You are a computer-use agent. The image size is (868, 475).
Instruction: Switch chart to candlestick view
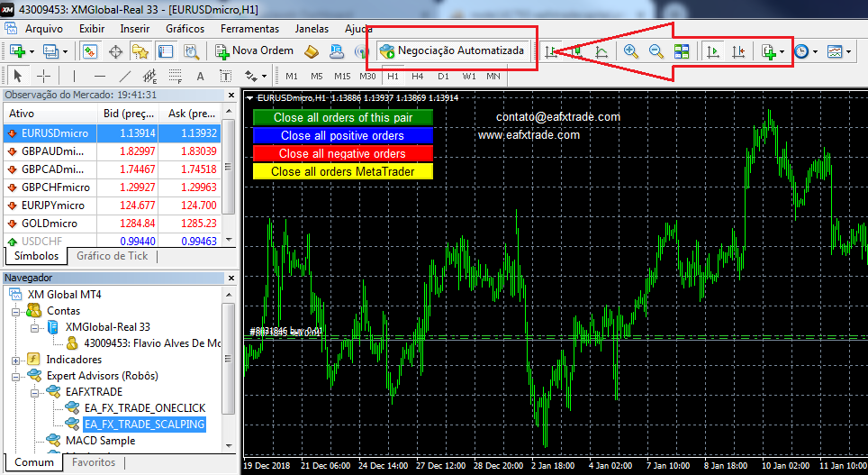(x=577, y=52)
